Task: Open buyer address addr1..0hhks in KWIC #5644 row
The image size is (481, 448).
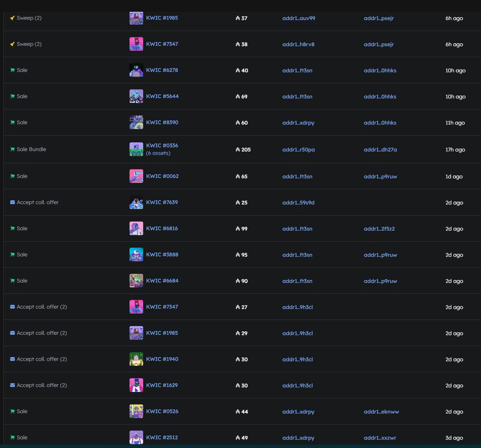Action: click(x=380, y=97)
